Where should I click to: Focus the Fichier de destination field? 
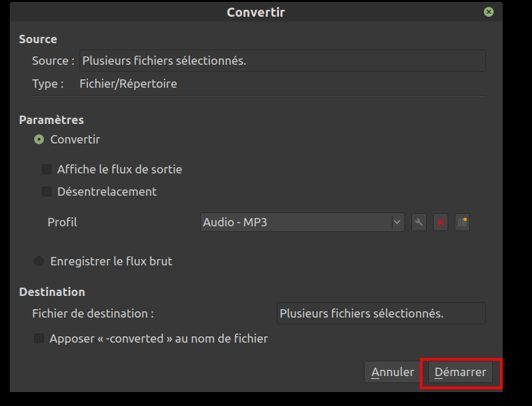[x=381, y=313]
